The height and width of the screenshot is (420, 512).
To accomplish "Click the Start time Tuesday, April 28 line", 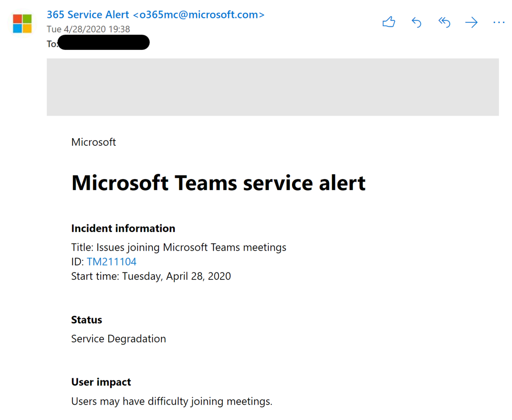I will [151, 276].
